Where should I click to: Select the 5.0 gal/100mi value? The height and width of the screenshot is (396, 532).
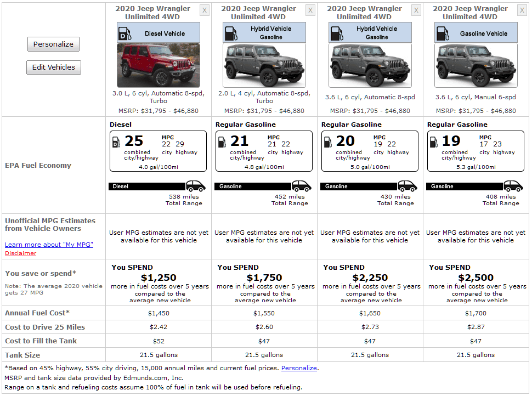pyautogui.click(x=370, y=167)
